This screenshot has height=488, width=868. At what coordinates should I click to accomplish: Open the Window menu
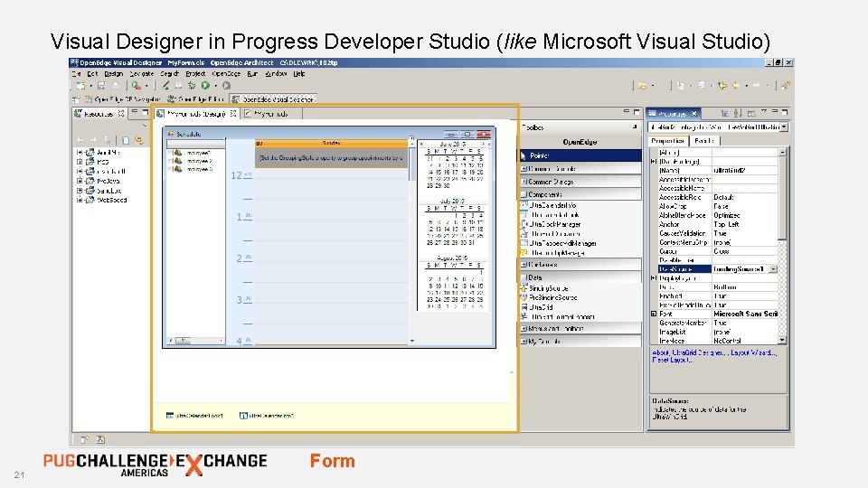pos(276,73)
